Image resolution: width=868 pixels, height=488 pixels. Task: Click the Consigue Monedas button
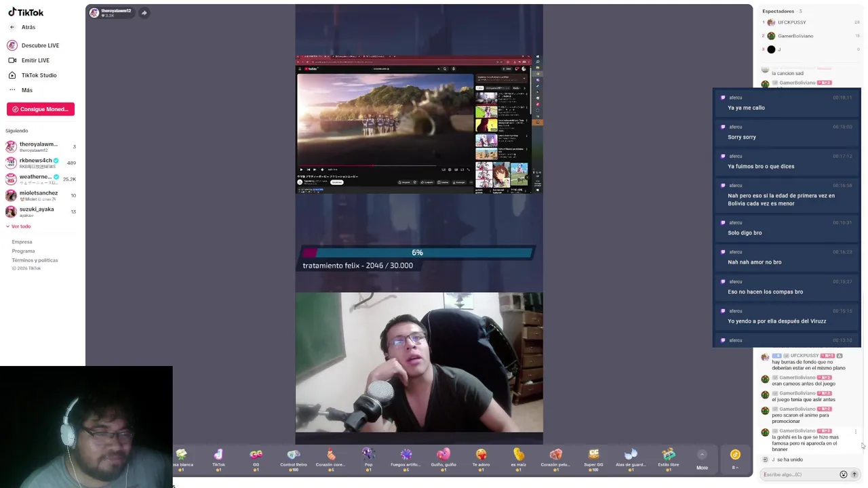pyautogui.click(x=41, y=109)
